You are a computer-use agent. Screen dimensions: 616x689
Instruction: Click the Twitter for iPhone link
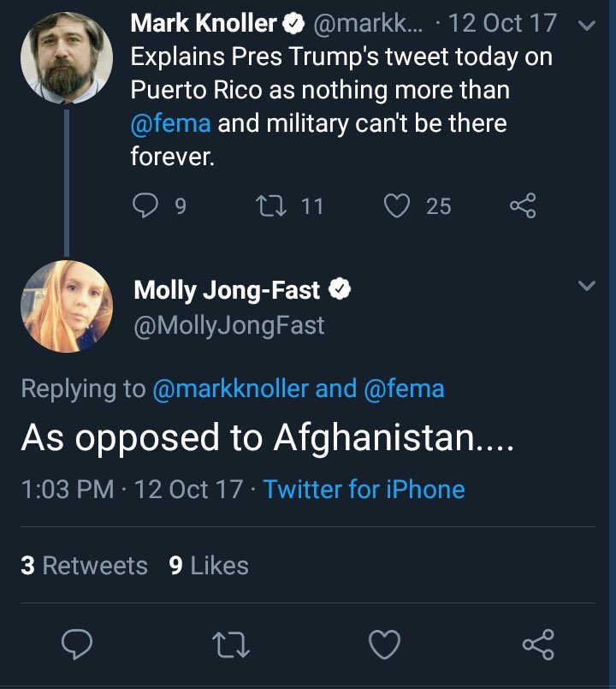coord(364,490)
